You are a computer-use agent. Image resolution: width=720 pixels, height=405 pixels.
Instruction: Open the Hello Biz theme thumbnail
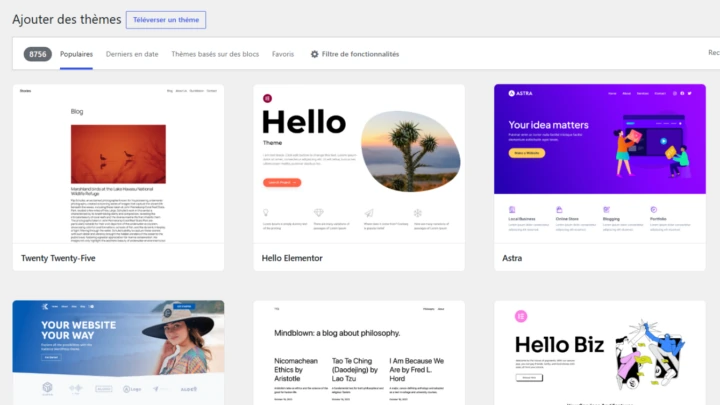coord(600,353)
